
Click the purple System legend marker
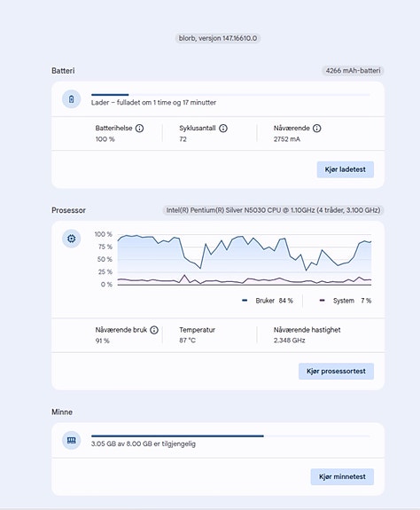(322, 301)
